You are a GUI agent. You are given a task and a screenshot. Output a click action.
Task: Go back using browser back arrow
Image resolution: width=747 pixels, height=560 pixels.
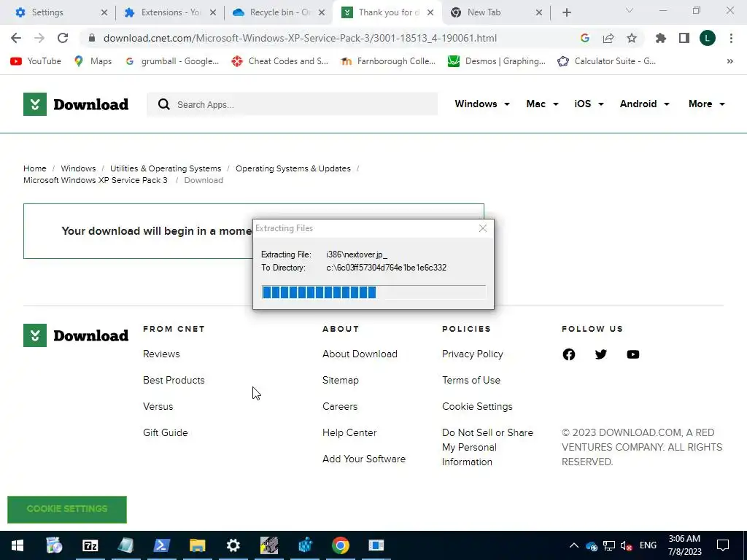click(16, 38)
